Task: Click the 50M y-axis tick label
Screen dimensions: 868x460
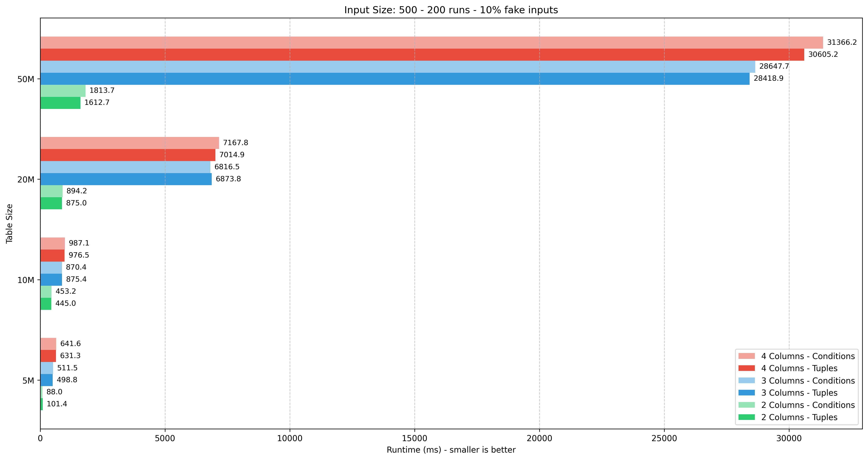Action: (26, 80)
